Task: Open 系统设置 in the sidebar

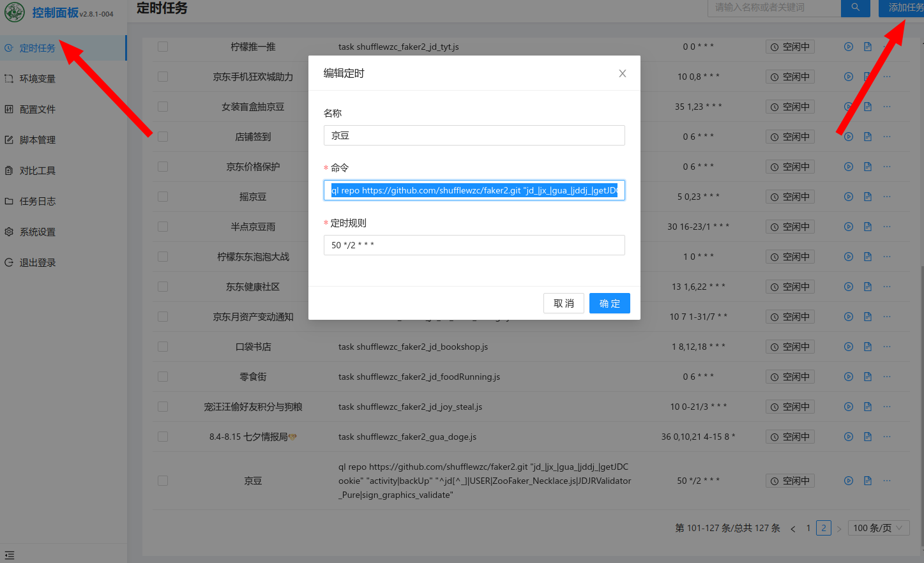Action: pyautogui.click(x=63, y=232)
